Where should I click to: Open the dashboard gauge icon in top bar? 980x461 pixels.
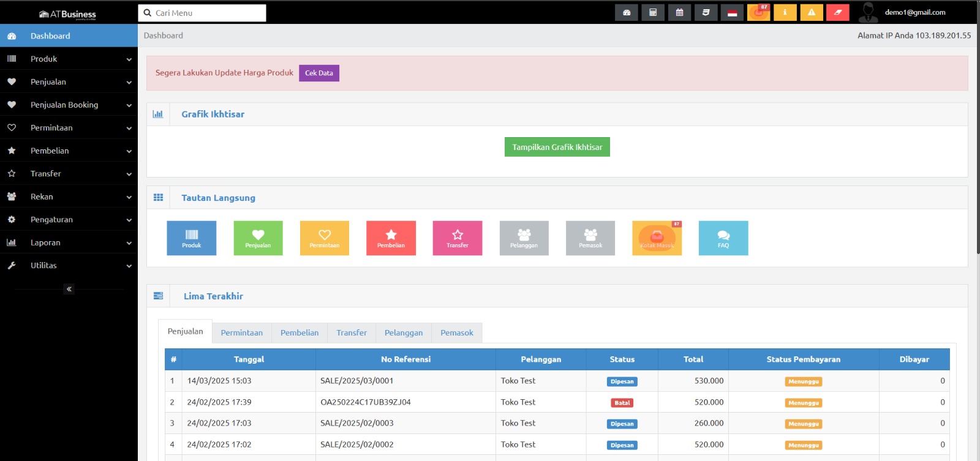(x=626, y=12)
